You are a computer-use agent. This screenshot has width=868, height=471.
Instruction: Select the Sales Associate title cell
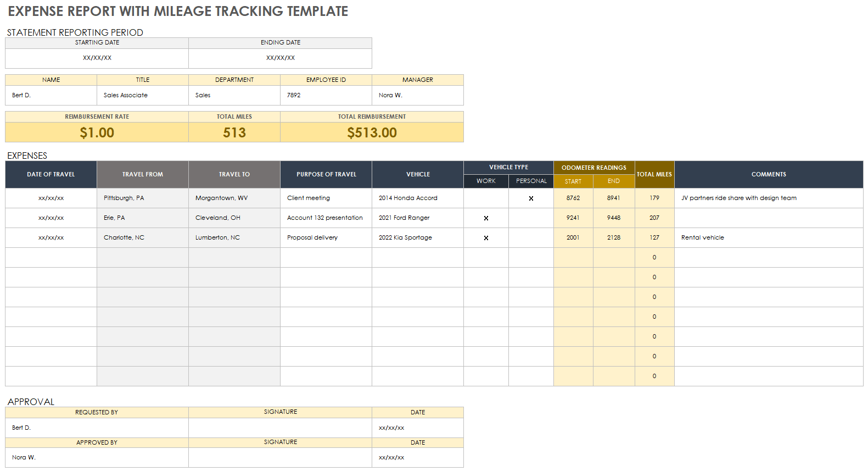pyautogui.click(x=142, y=95)
